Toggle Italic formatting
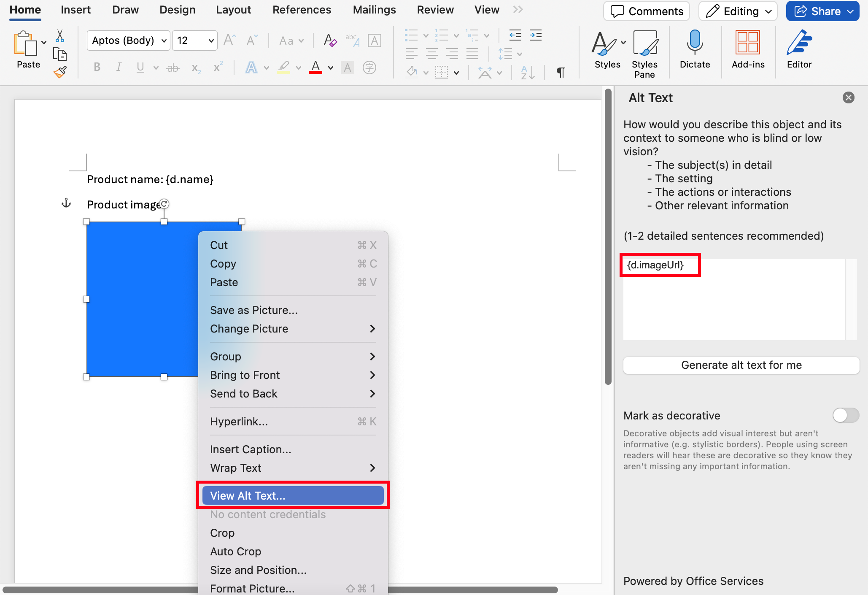This screenshot has width=868, height=595. click(119, 67)
